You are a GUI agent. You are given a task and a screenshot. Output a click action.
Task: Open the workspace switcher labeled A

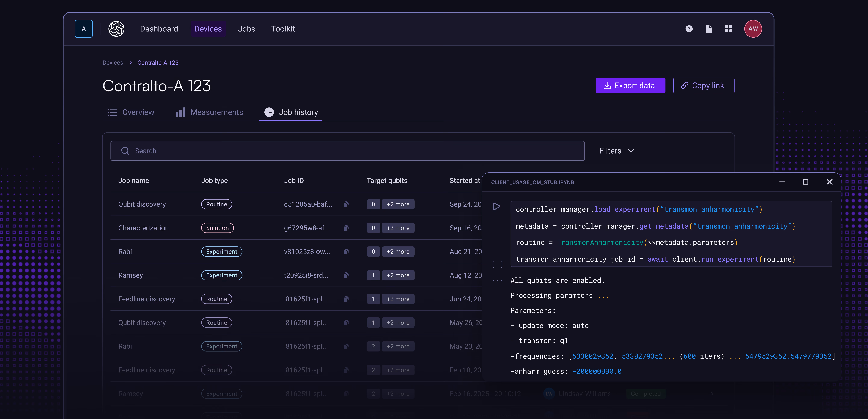[84, 29]
